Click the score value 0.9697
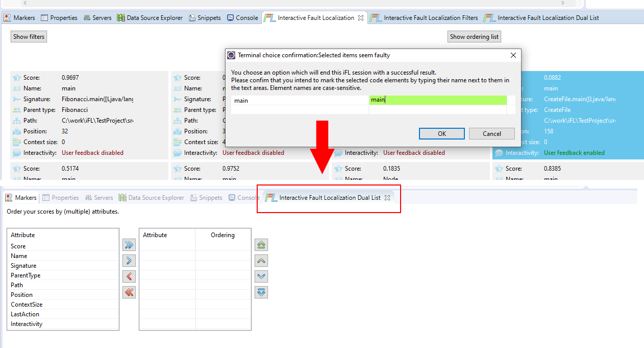Viewport: 644px width, 348px height. 70,78
